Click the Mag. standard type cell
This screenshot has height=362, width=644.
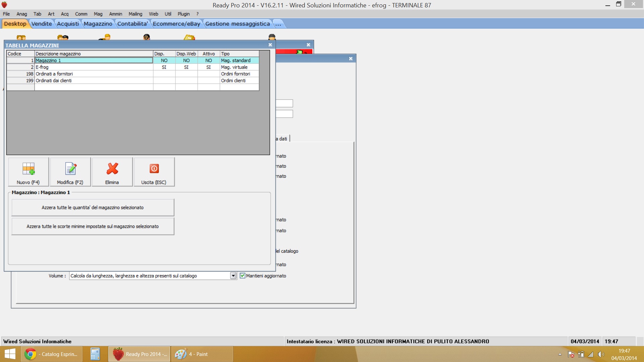(x=239, y=60)
